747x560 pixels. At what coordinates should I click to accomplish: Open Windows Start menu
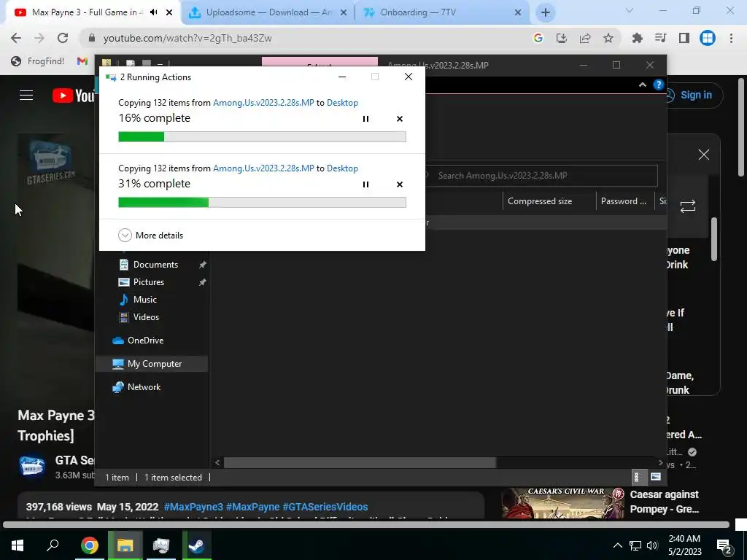pos(18,545)
